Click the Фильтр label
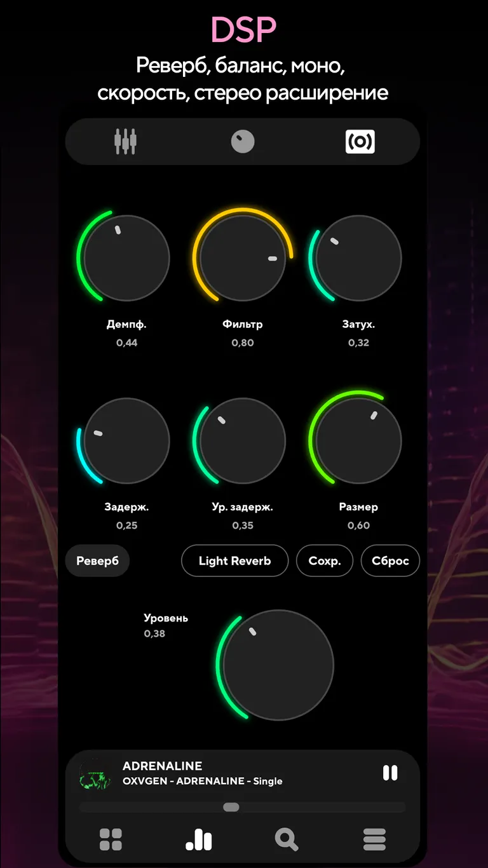488x868 pixels. (243, 324)
